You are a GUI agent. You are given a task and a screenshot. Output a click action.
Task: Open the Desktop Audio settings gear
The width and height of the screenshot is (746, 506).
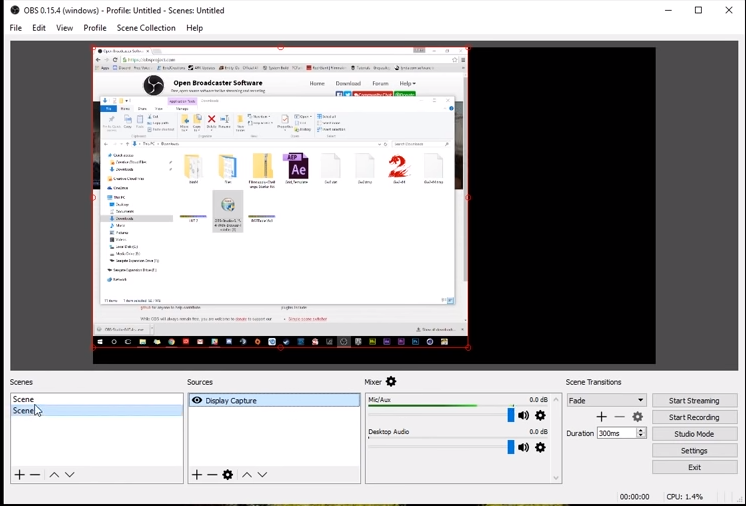(x=540, y=448)
